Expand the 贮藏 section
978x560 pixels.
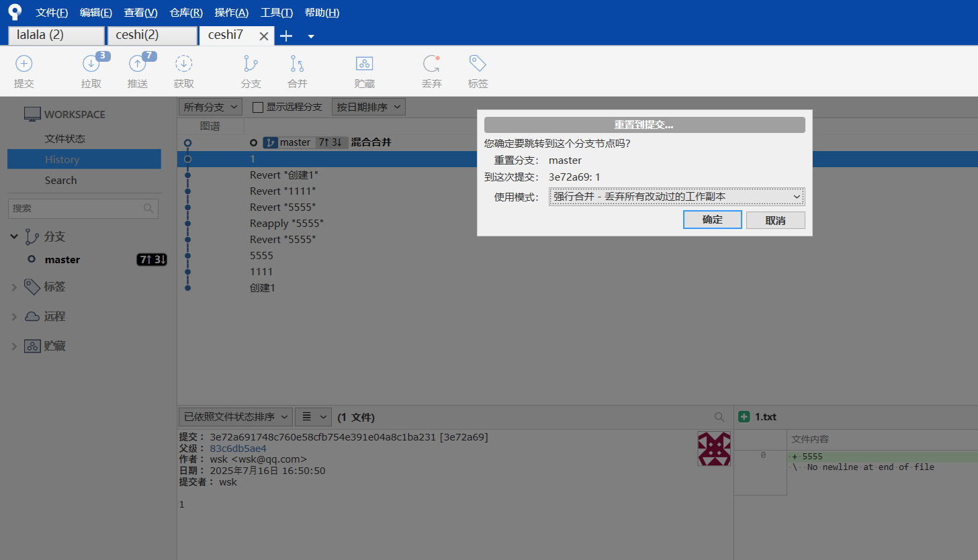(14, 346)
